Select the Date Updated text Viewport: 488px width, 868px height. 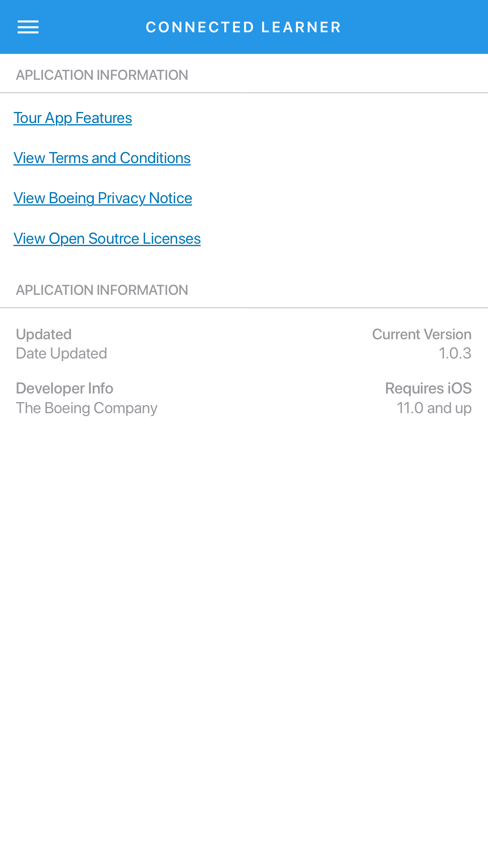tap(61, 353)
